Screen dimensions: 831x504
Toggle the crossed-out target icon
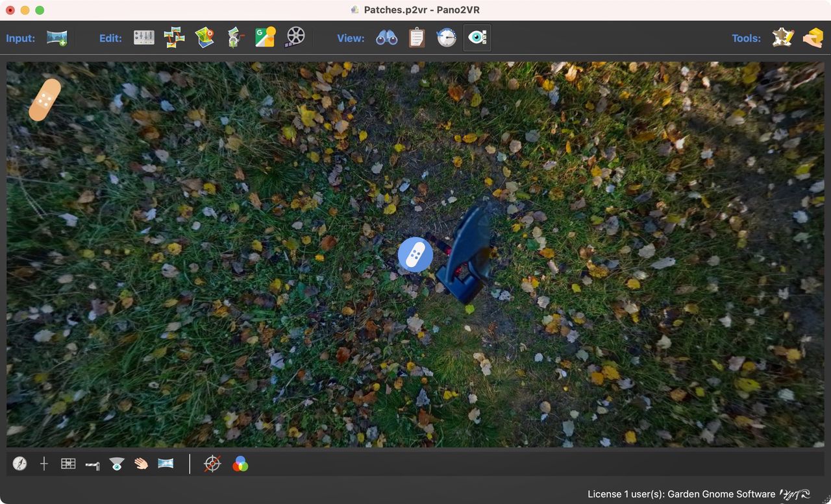click(x=212, y=464)
